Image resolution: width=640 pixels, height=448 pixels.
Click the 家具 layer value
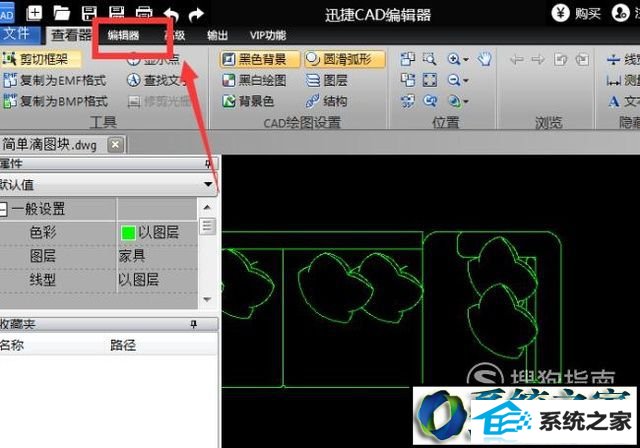(x=132, y=256)
